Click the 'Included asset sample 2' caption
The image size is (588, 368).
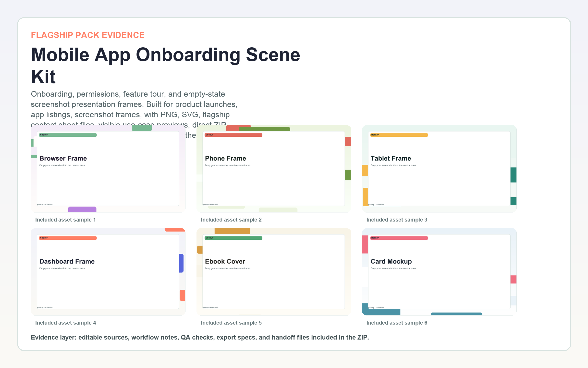231,220
